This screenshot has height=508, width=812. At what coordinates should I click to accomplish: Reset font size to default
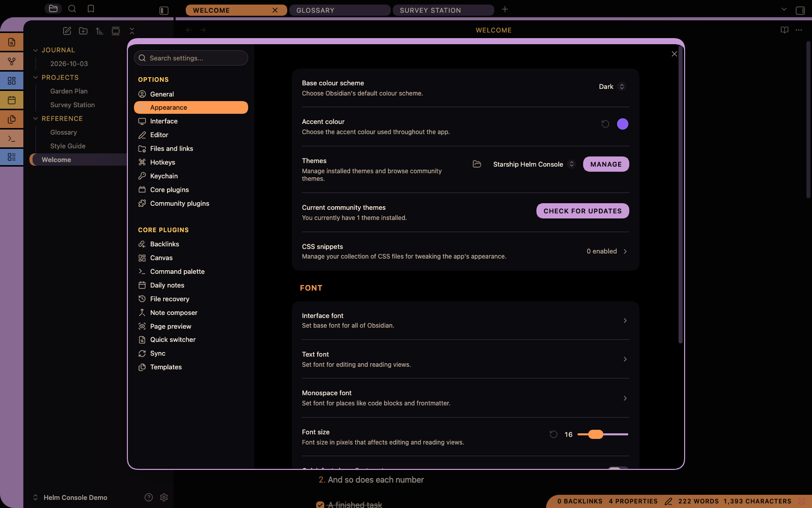tap(554, 434)
